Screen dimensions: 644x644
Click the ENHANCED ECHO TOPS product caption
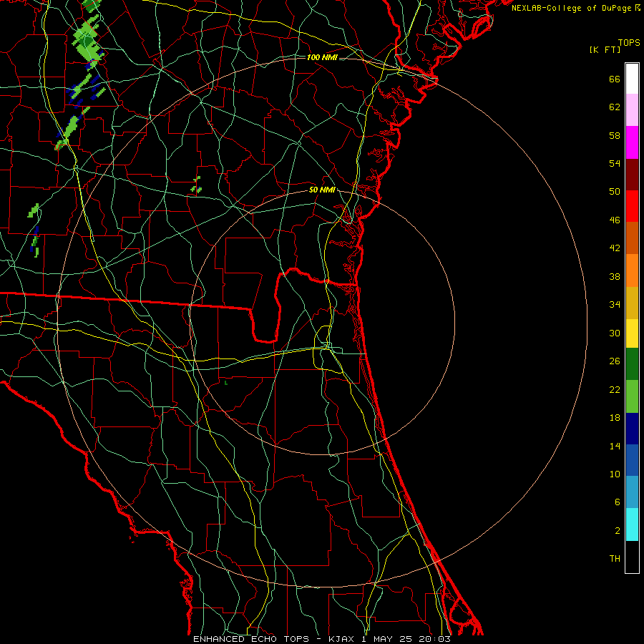(251, 639)
